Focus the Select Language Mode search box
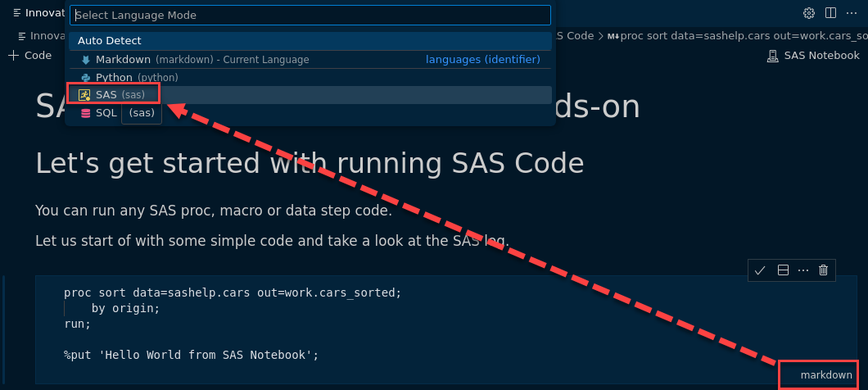868x390 pixels. (x=310, y=16)
